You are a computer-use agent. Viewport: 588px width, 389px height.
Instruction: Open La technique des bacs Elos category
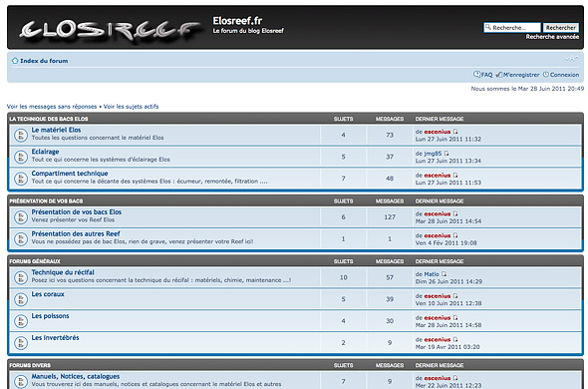49,119
